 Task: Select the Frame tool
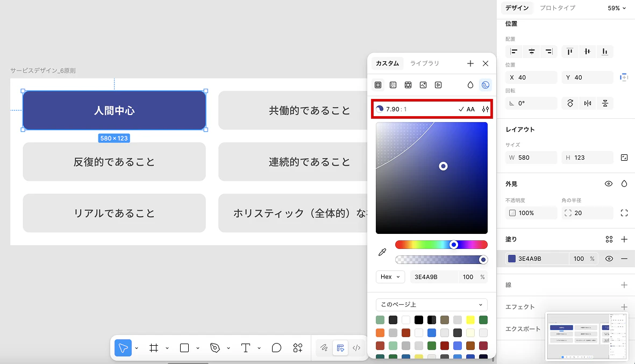click(153, 348)
